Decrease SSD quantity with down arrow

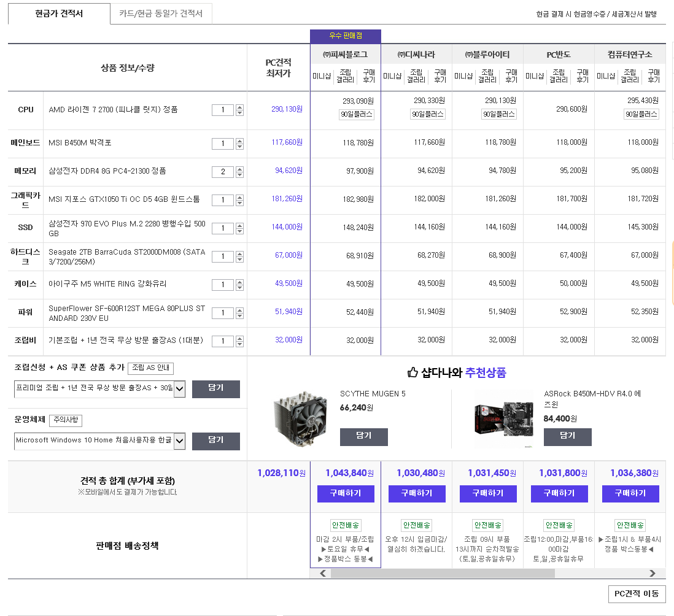pos(240,231)
